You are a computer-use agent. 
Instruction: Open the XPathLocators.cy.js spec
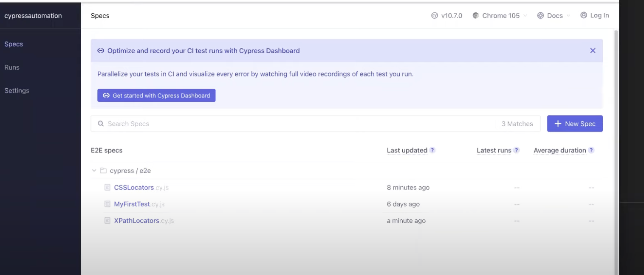point(144,221)
